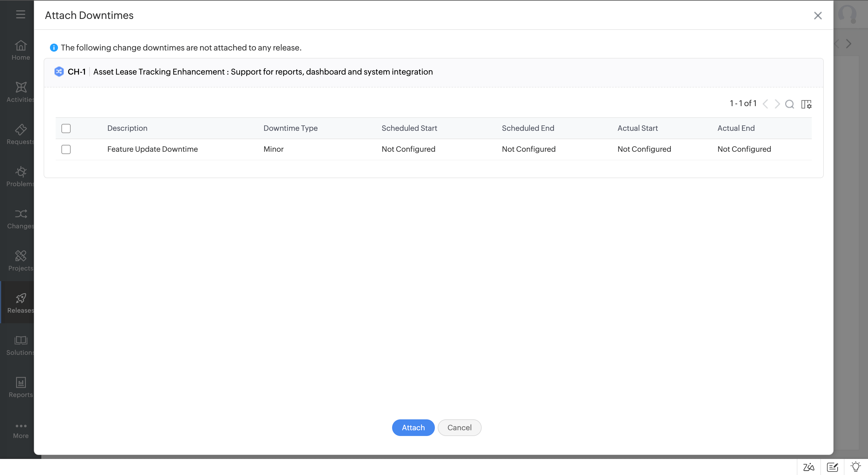The width and height of the screenshot is (868, 475).
Task: Toggle the hamburger navigation menu
Action: tap(21, 14)
